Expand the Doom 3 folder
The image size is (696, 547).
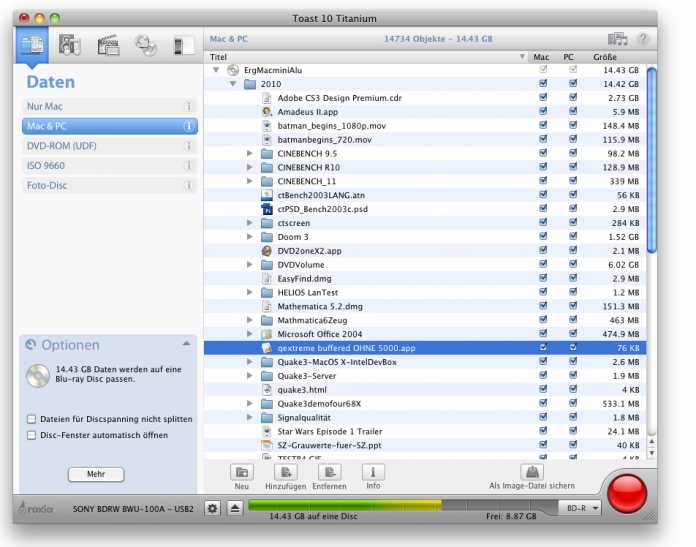pyautogui.click(x=249, y=237)
